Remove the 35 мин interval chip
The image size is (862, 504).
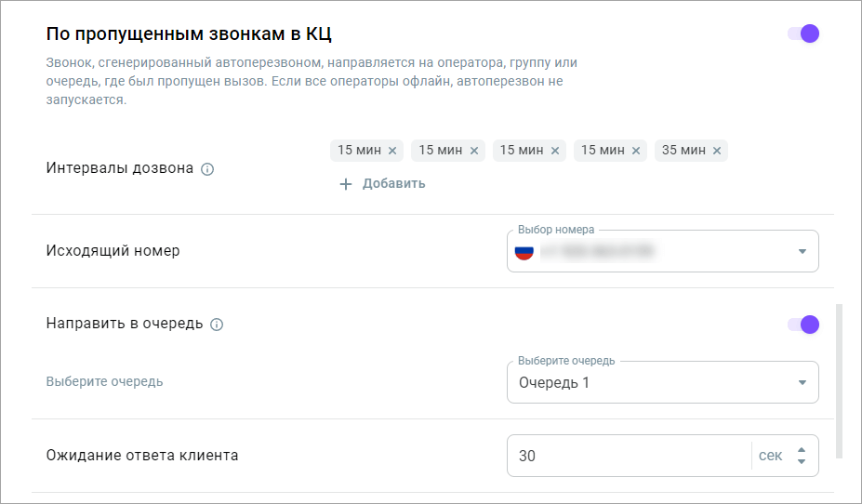717,151
